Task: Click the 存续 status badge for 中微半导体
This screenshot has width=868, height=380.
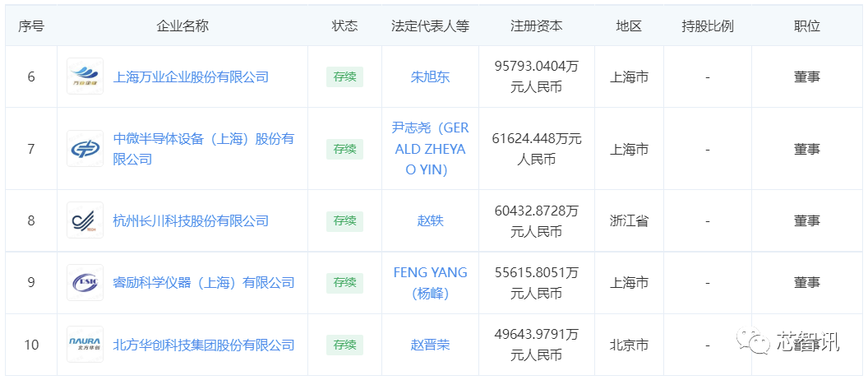Action: [344, 149]
